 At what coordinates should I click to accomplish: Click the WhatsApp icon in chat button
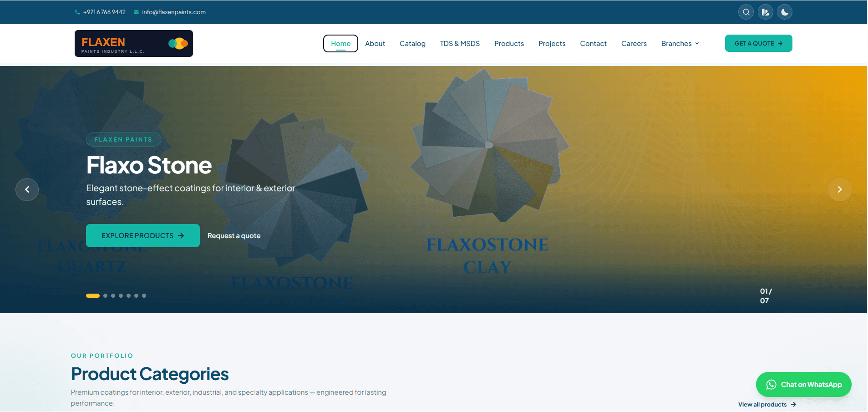(x=771, y=385)
